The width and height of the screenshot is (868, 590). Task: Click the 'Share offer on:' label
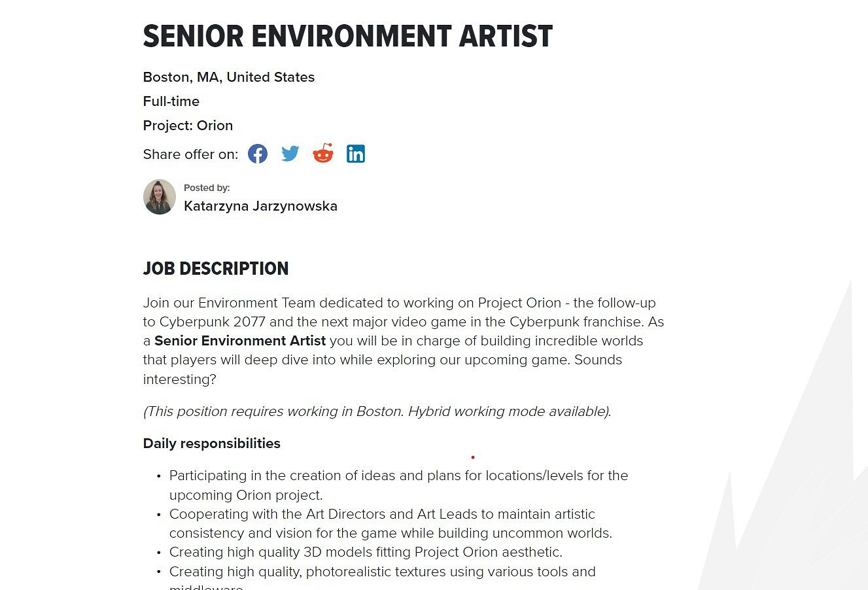(190, 154)
